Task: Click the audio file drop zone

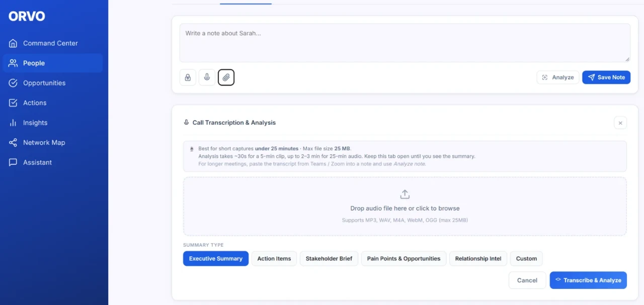Action: [x=405, y=206]
